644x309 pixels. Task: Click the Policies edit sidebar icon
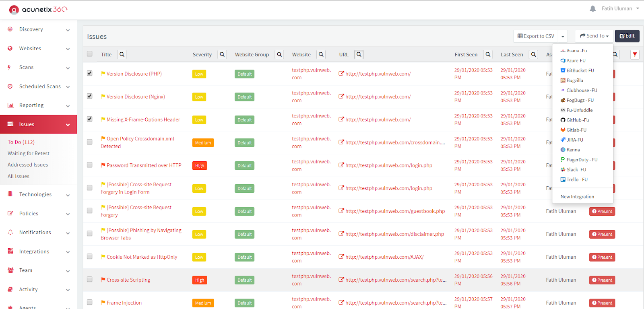point(10,213)
